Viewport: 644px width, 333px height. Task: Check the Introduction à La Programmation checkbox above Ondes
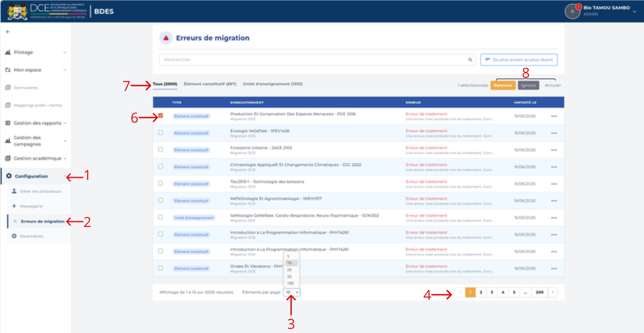point(160,251)
